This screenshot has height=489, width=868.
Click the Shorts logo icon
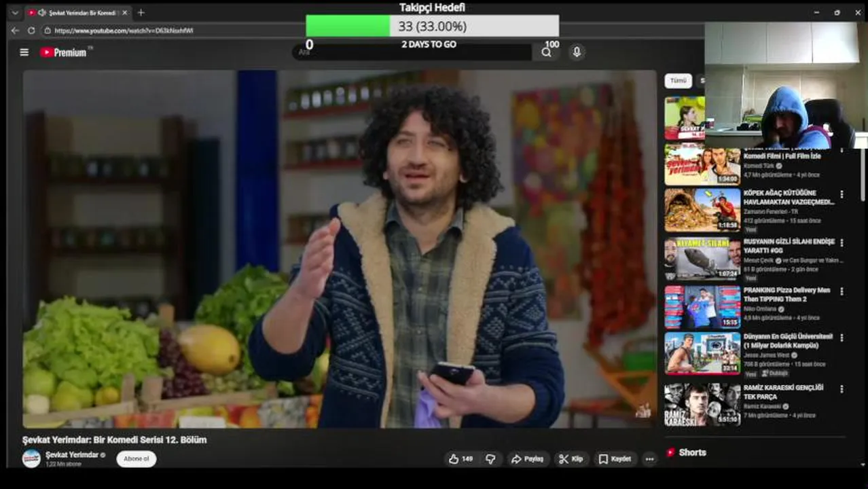(x=670, y=452)
